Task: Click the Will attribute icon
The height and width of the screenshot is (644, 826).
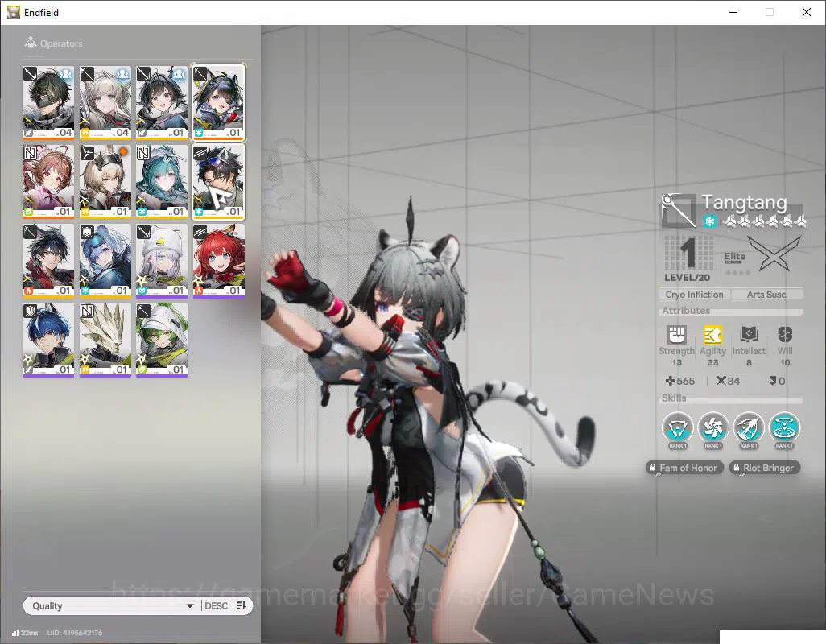Action: click(x=785, y=334)
